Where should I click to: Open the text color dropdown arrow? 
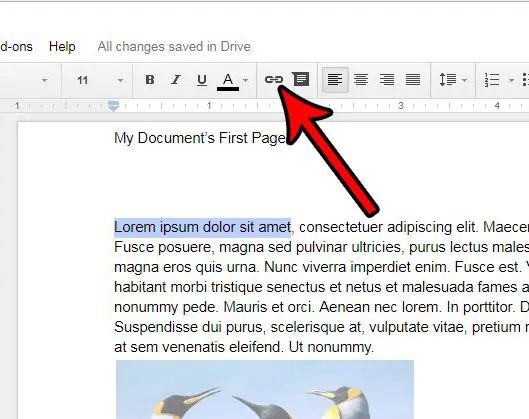pyautogui.click(x=246, y=80)
